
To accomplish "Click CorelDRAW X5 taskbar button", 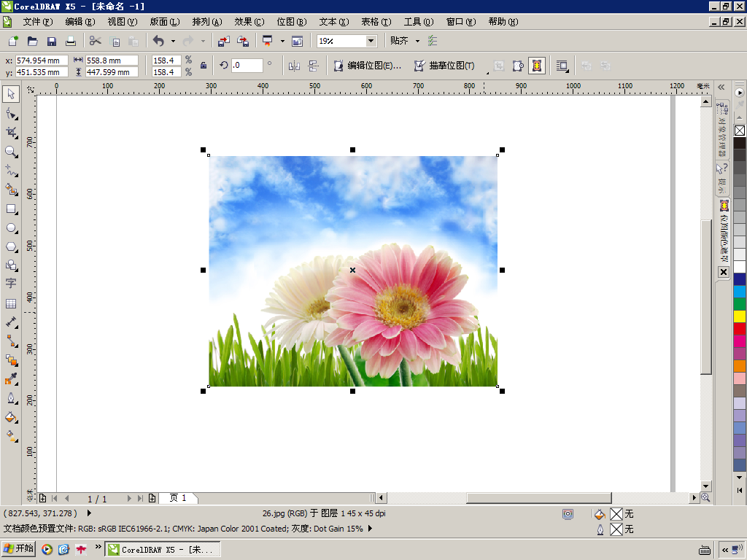I will (163, 550).
